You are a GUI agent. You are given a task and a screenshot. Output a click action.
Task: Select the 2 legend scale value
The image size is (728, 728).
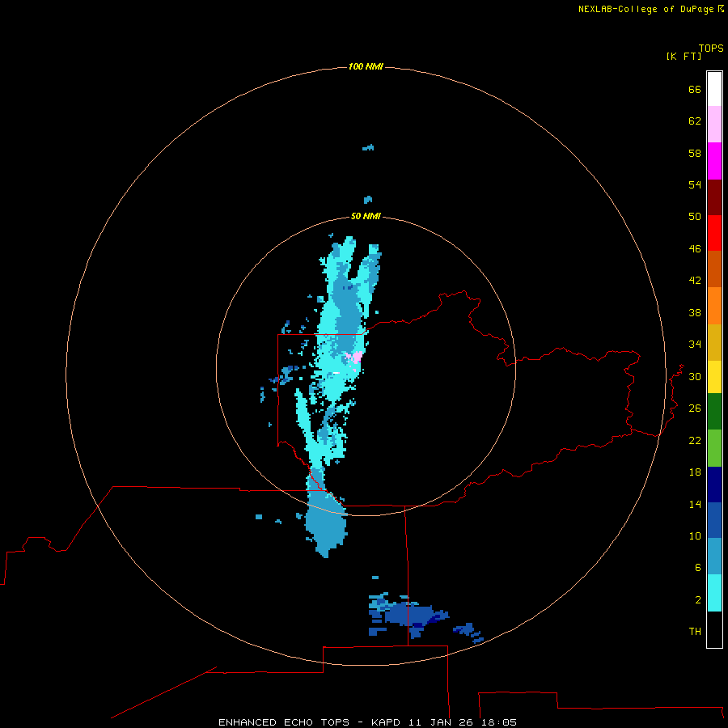pyautogui.click(x=698, y=599)
